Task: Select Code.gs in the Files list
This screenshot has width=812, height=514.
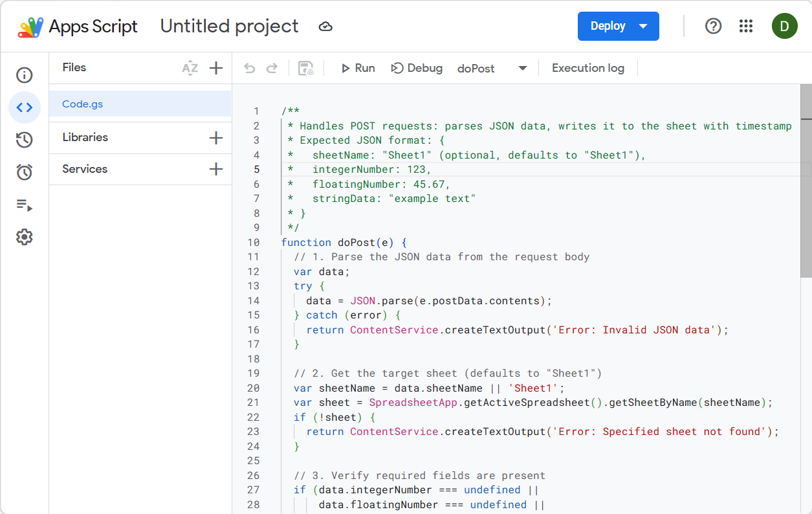Action: [x=83, y=104]
